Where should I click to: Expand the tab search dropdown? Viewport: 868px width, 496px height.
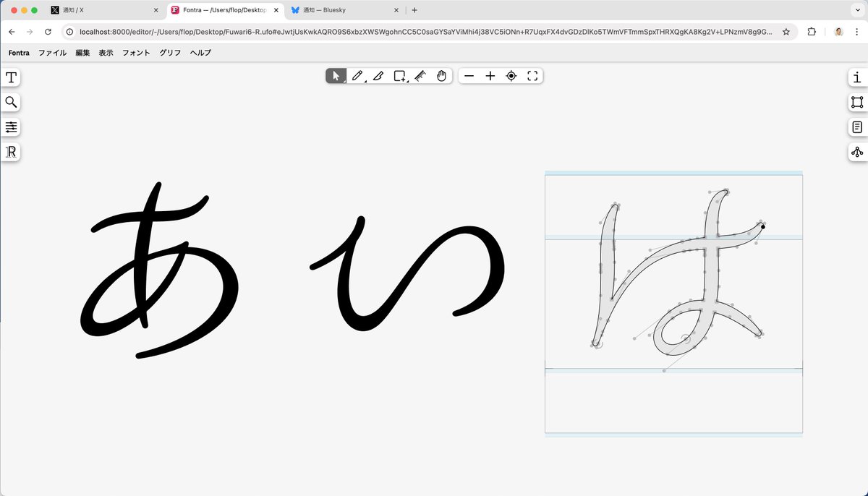tap(856, 10)
